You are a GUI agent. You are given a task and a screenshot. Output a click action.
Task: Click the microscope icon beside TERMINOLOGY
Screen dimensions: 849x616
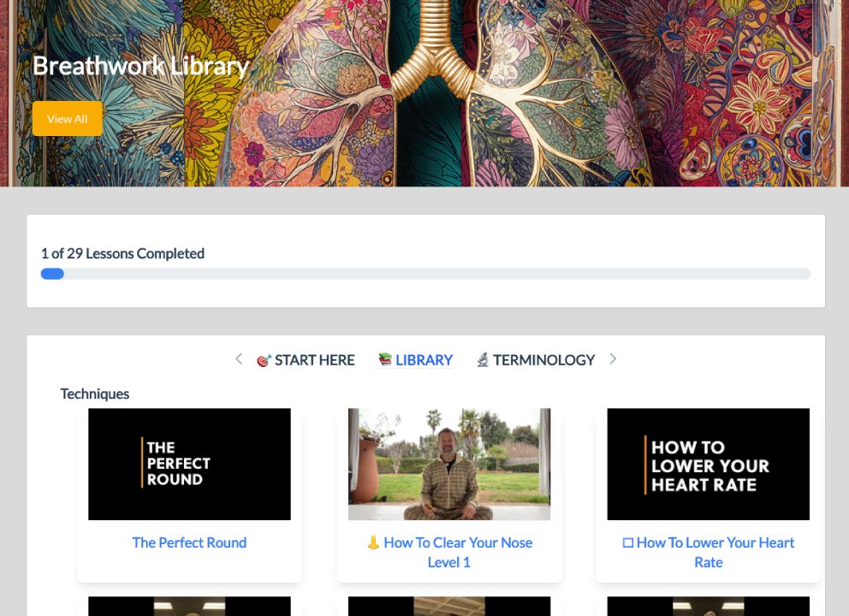[x=483, y=359]
